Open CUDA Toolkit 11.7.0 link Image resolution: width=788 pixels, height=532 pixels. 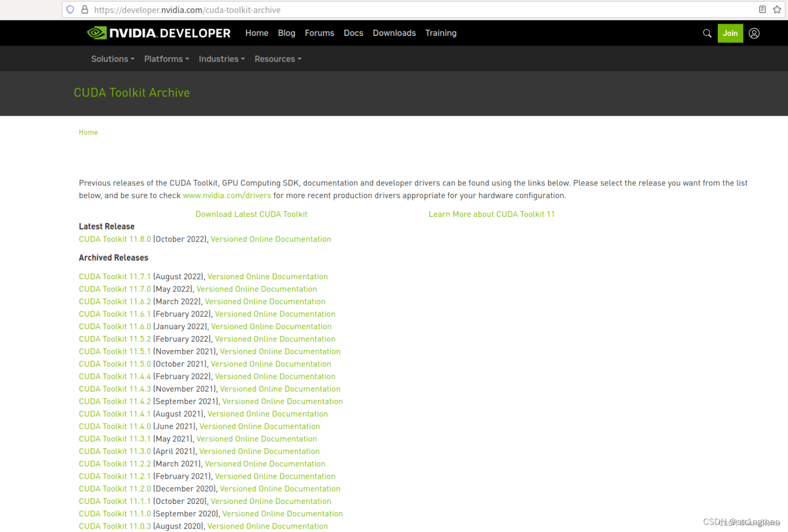click(115, 289)
